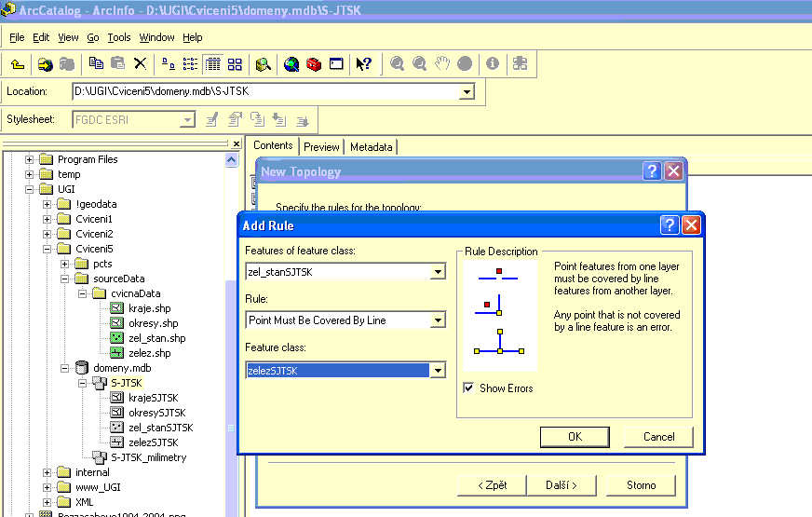812x517 pixels.
Task: Copy selected item toolbar icon
Action: tap(96, 63)
